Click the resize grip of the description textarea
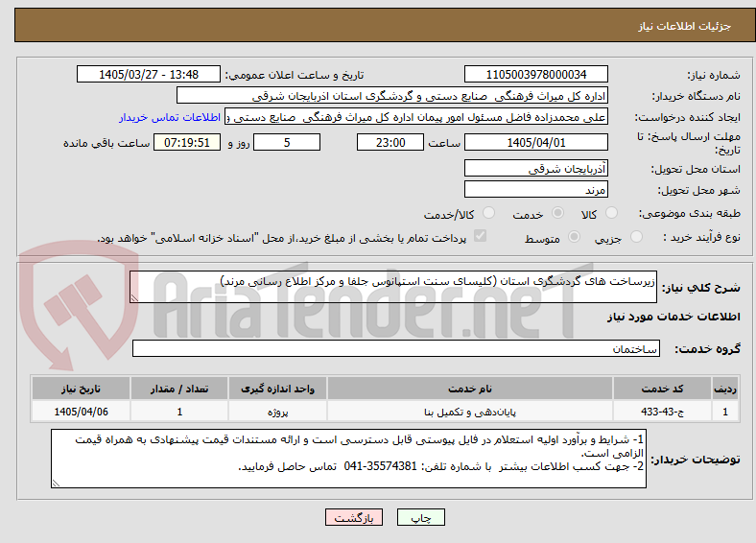Viewport: 756px width, 543px height. (134, 298)
